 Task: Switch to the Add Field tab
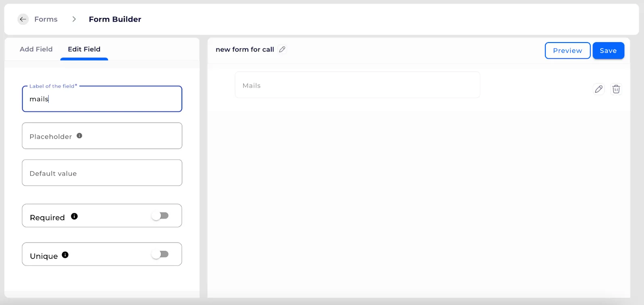36,49
